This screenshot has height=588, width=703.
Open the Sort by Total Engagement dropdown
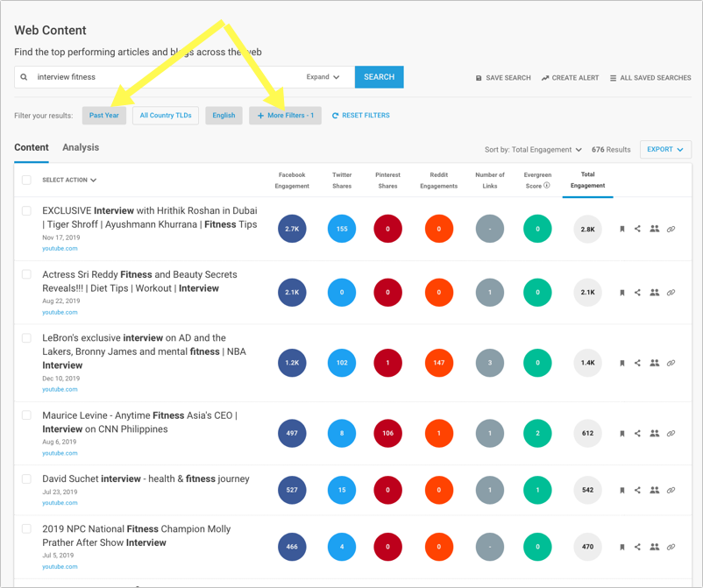point(535,149)
